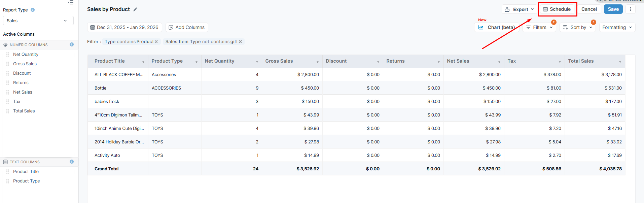
Task: Remove the Sales Item Type gift filter
Action: click(240, 42)
